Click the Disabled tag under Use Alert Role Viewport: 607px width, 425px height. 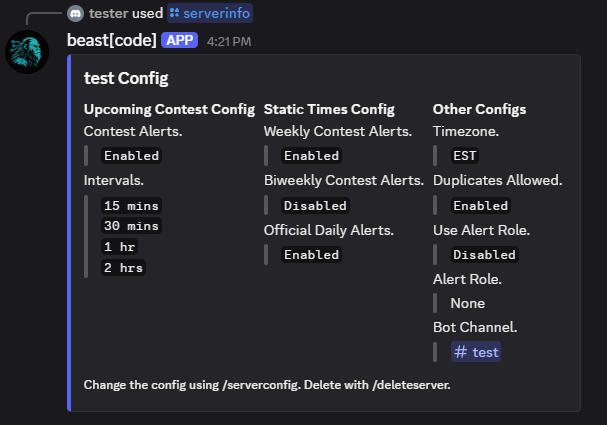coord(484,255)
